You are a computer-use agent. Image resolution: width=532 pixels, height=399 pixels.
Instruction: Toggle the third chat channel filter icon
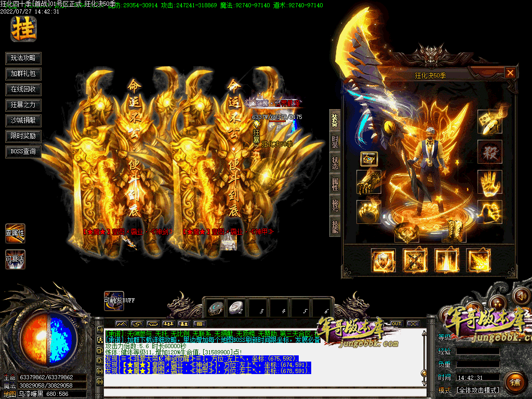pos(100,351)
